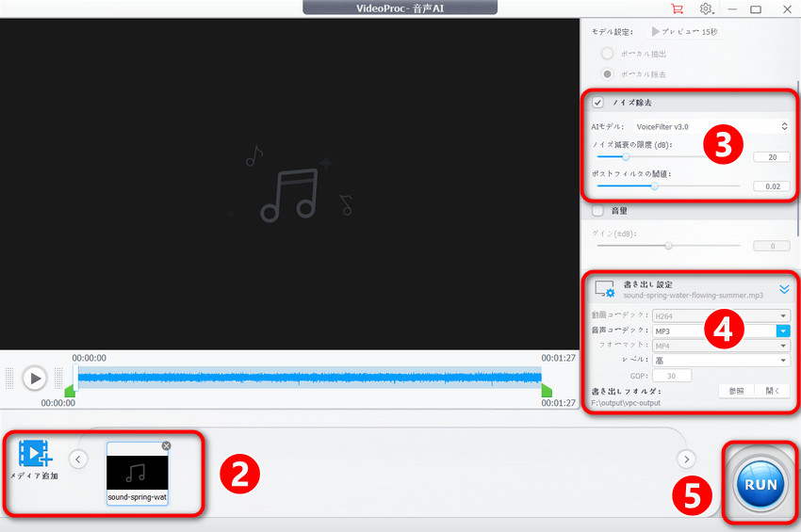
Task: Click the right panel vertical scrollbar
Action: click(x=797, y=158)
